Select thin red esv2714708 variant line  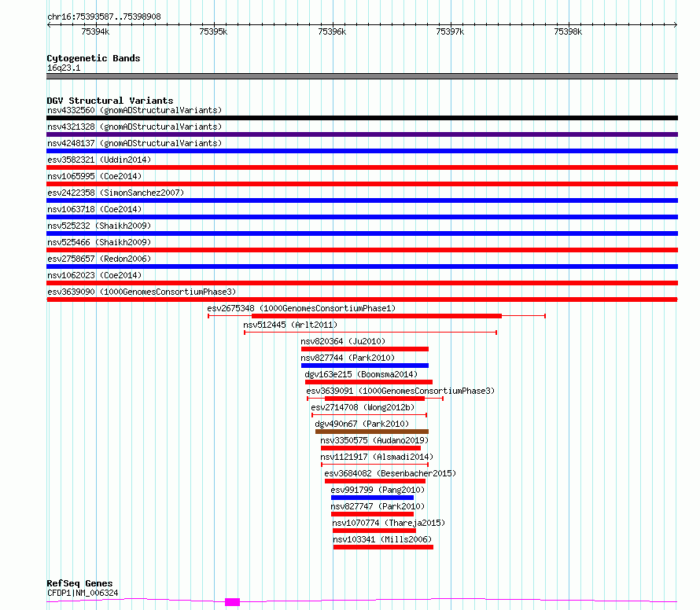[x=370, y=415]
